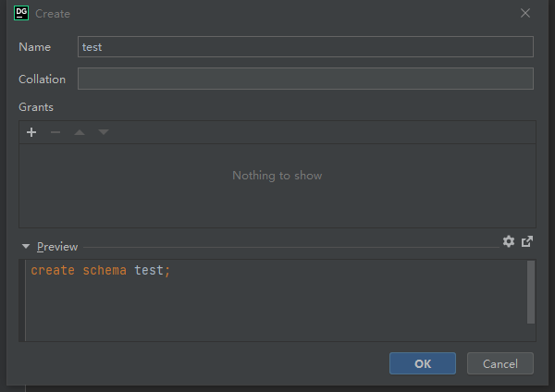Viewport: 555px width, 392px height.
Task: Click into the empty Collation field
Action: click(x=305, y=79)
